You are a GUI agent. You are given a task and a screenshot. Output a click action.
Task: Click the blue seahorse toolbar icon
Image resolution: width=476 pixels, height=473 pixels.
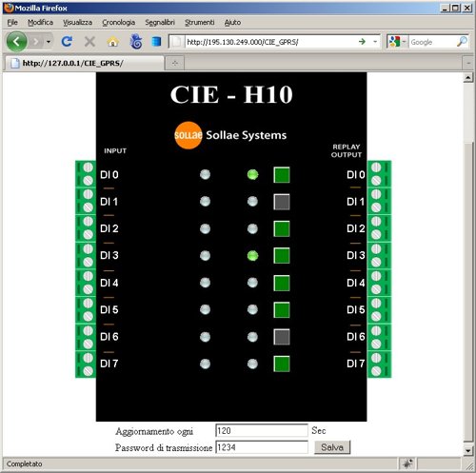[136, 42]
